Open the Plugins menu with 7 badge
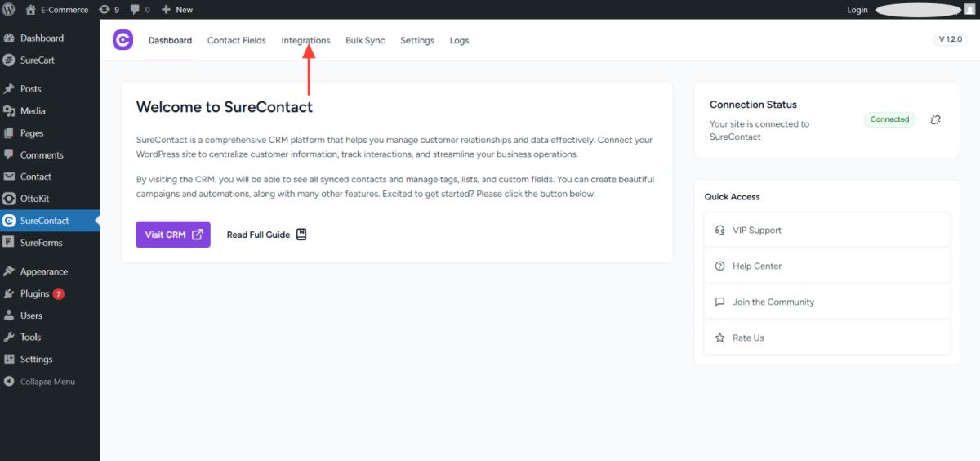The image size is (980, 461). tap(35, 293)
